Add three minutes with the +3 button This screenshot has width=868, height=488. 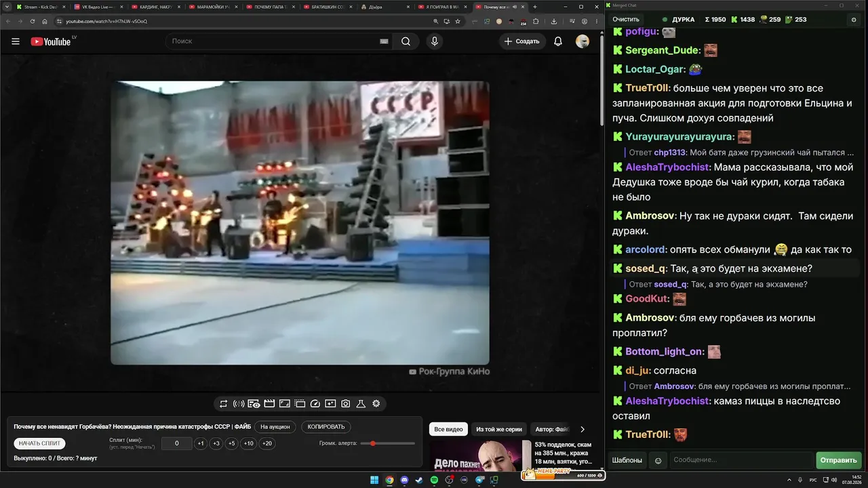pos(216,443)
